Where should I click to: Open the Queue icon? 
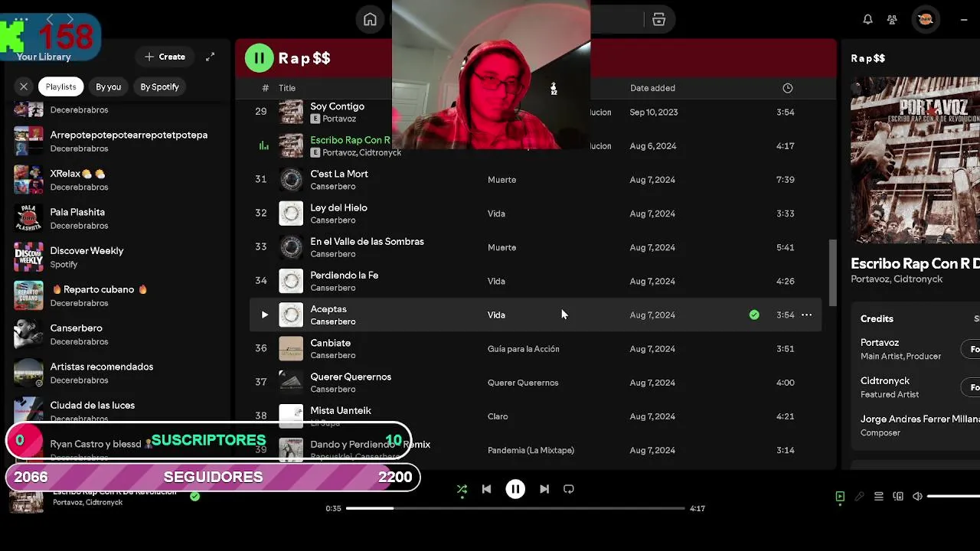coord(879,497)
